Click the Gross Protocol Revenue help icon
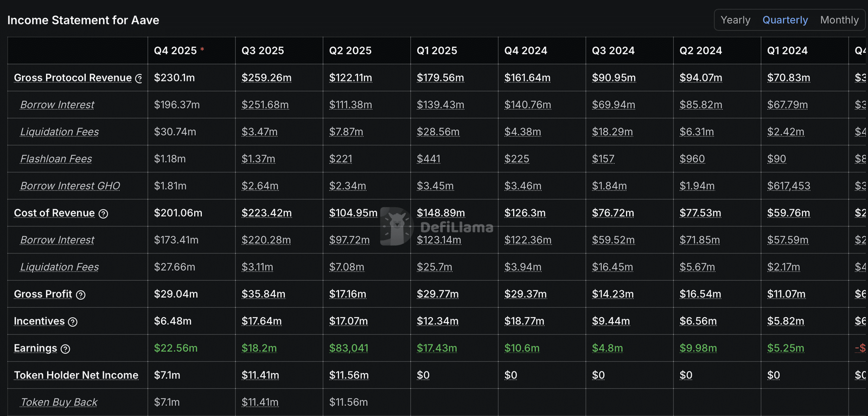 tap(139, 78)
